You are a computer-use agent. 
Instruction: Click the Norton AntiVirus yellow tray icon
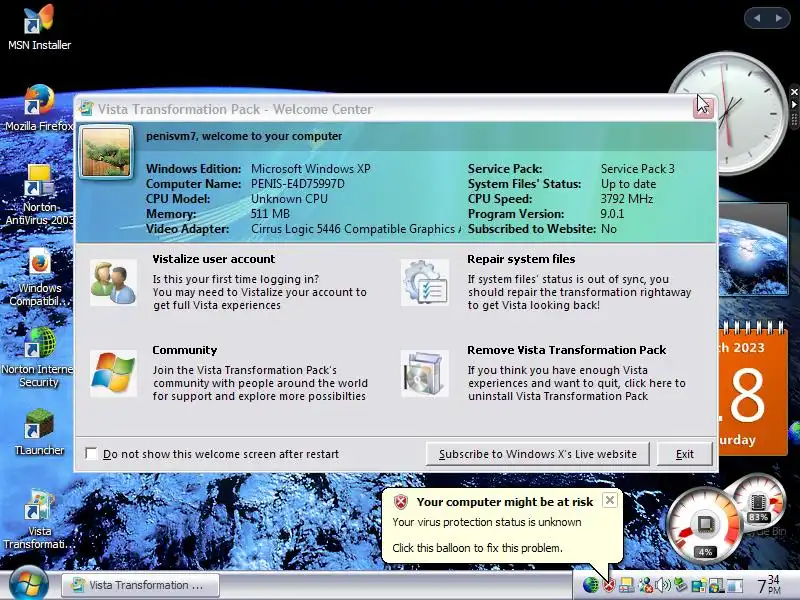[626, 585]
